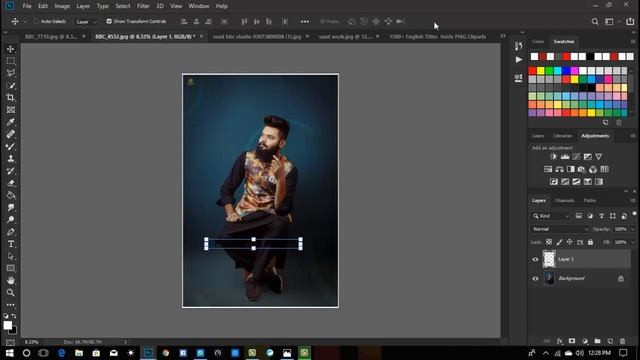
Task: Select the Rectangle shape tool
Action: [x=11, y=268]
